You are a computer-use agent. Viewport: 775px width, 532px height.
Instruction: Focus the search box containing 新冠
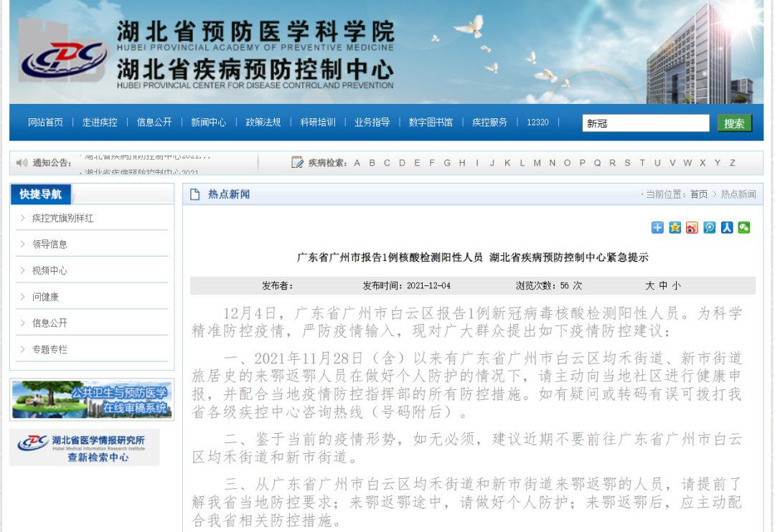pyautogui.click(x=646, y=123)
